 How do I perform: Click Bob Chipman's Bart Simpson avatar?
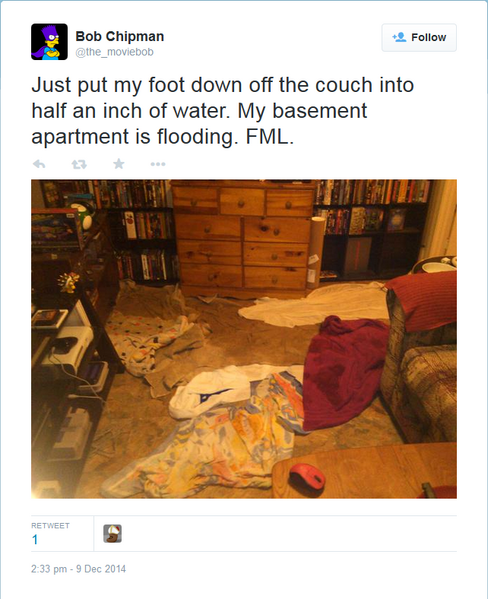pos(49,42)
